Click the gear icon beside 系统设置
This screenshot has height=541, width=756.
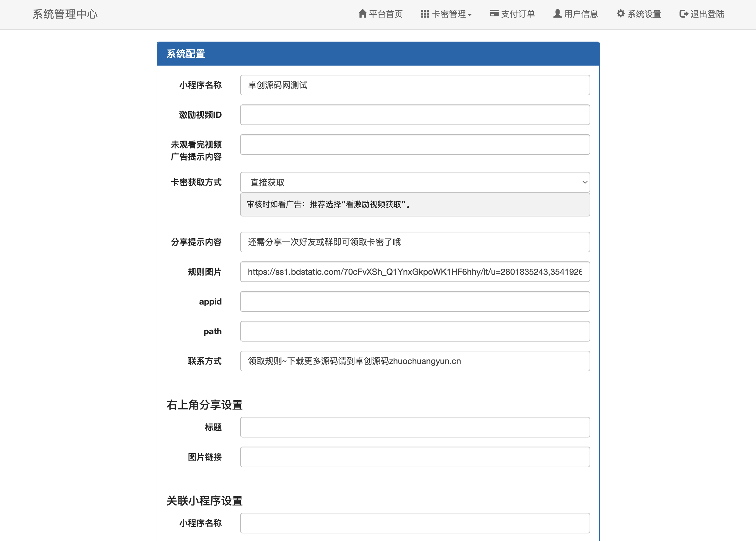tap(620, 14)
